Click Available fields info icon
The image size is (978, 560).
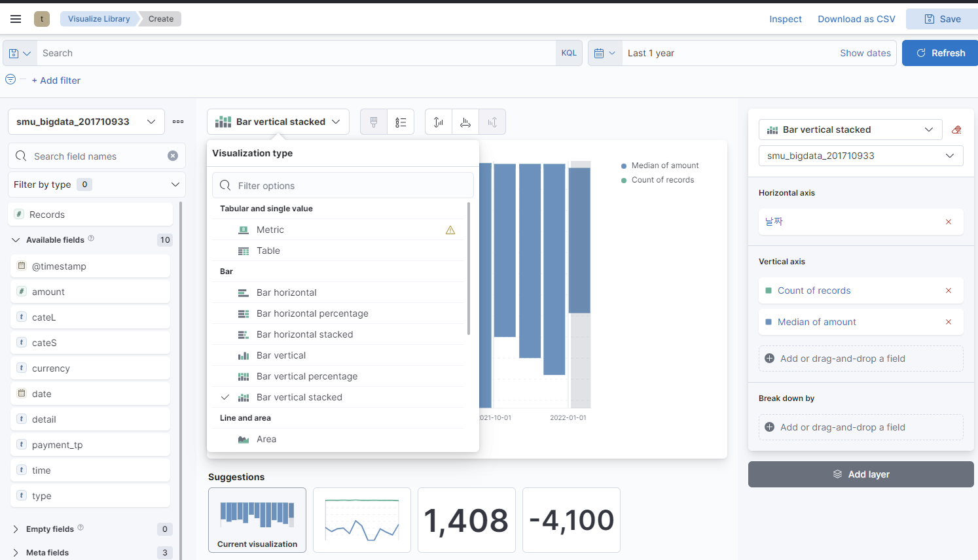[x=91, y=238]
